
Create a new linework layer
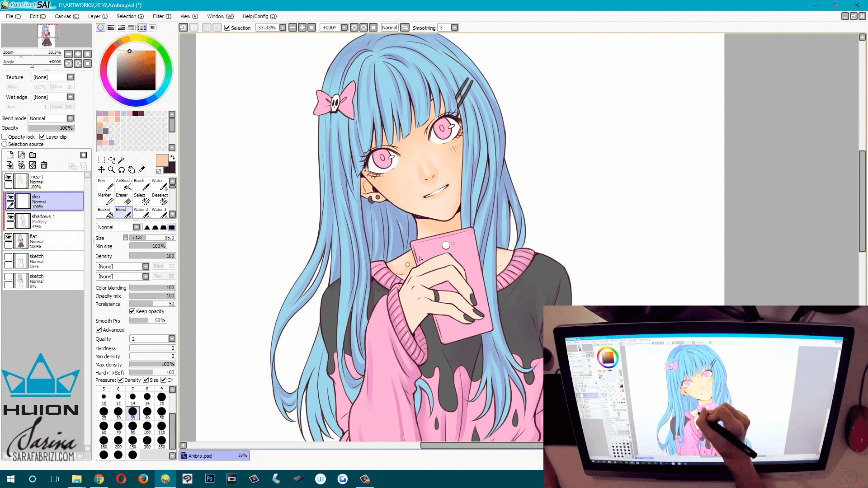(x=21, y=155)
